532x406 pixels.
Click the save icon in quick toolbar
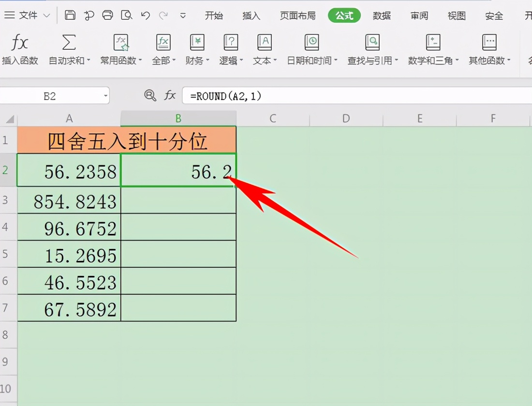pos(70,15)
